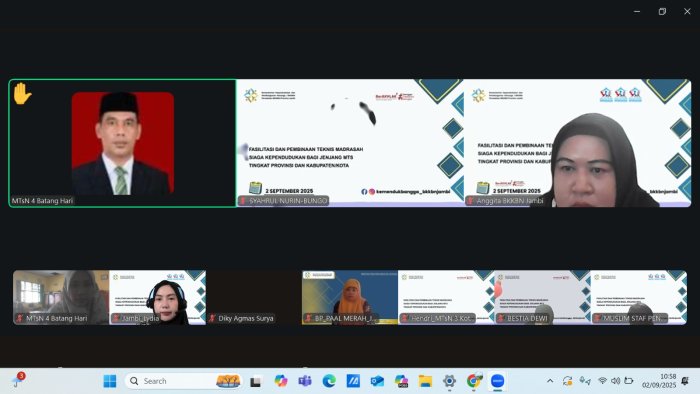
Task: Click the microphone in-use tray icon
Action: pyautogui.click(x=584, y=381)
